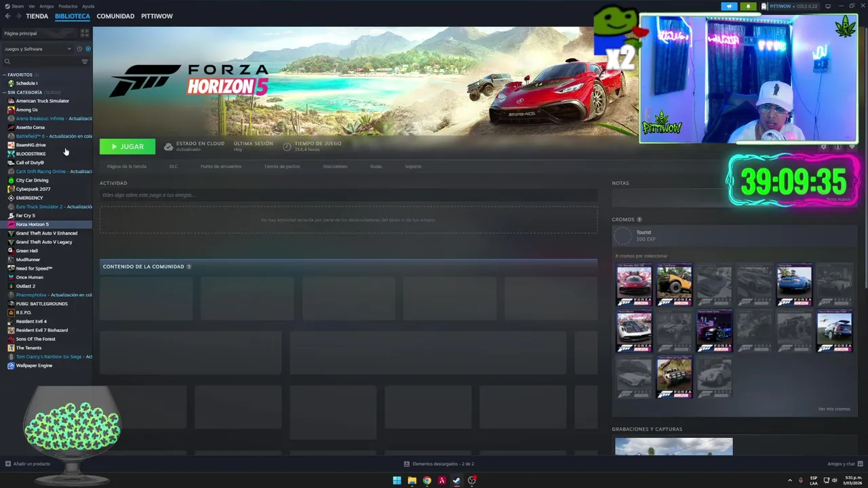Open the Juegos y Software dropdown
Image resolution: width=868 pixels, height=488 pixels.
click(x=37, y=49)
